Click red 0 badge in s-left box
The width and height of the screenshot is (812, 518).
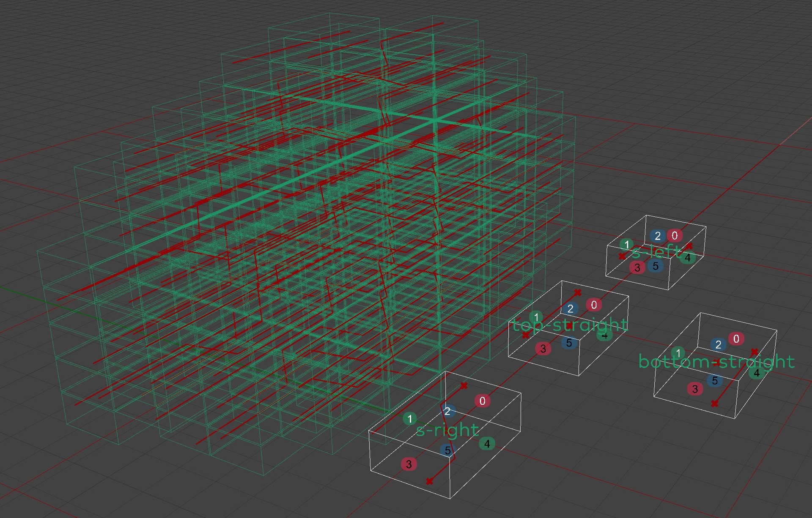click(x=675, y=235)
